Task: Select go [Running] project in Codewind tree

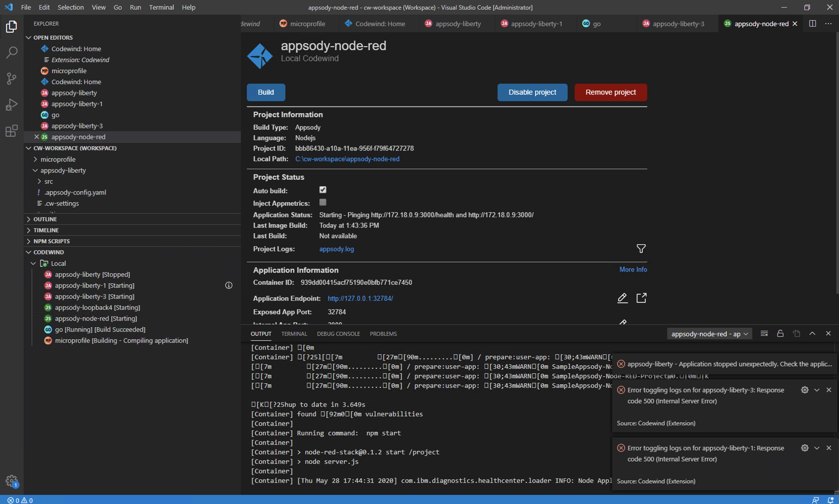Action: 100,329
